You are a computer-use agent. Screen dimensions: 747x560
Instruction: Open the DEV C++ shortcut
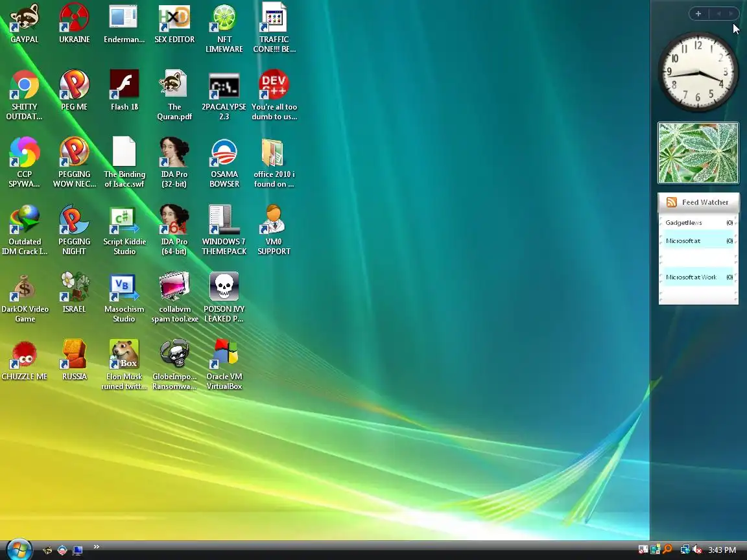pyautogui.click(x=274, y=95)
